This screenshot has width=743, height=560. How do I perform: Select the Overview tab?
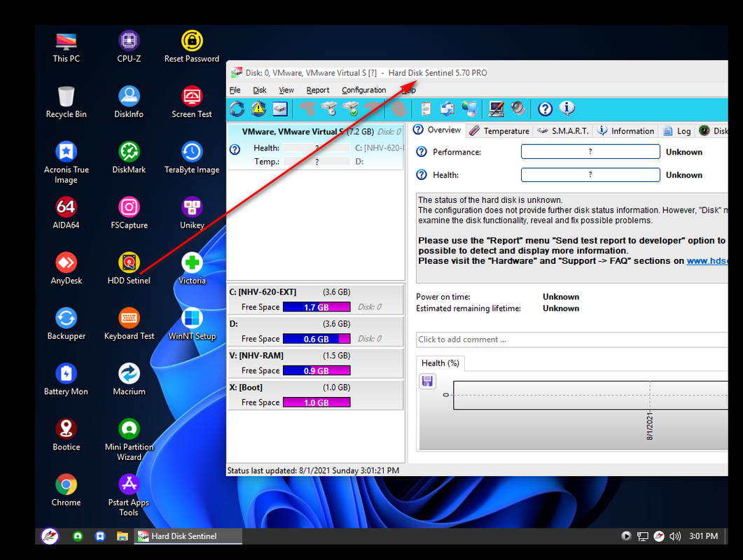[437, 129]
